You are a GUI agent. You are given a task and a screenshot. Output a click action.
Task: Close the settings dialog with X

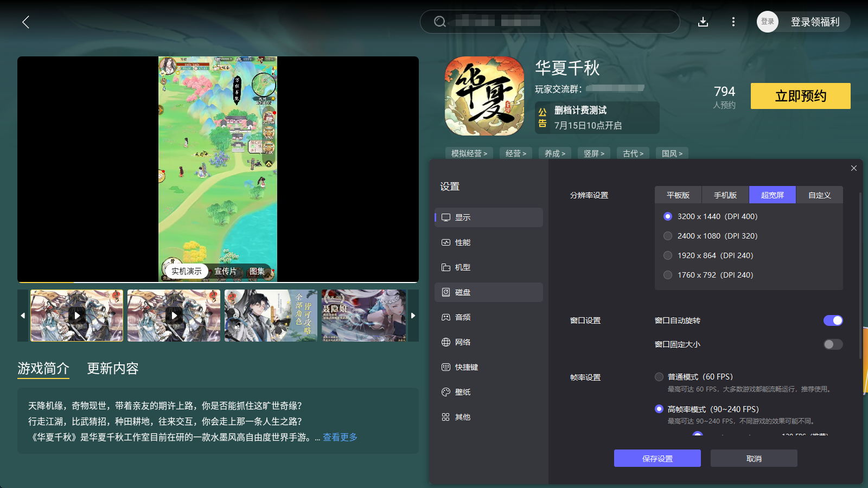(x=854, y=168)
